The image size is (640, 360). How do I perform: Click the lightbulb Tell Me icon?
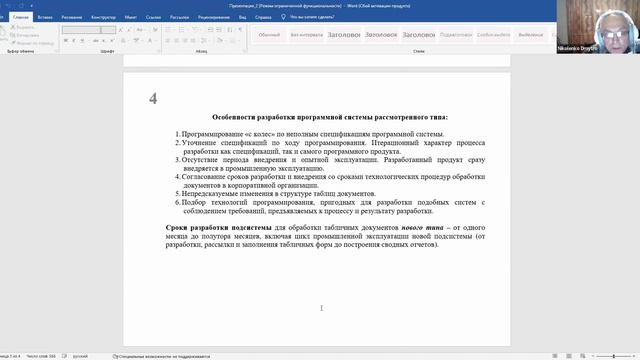coord(283,17)
